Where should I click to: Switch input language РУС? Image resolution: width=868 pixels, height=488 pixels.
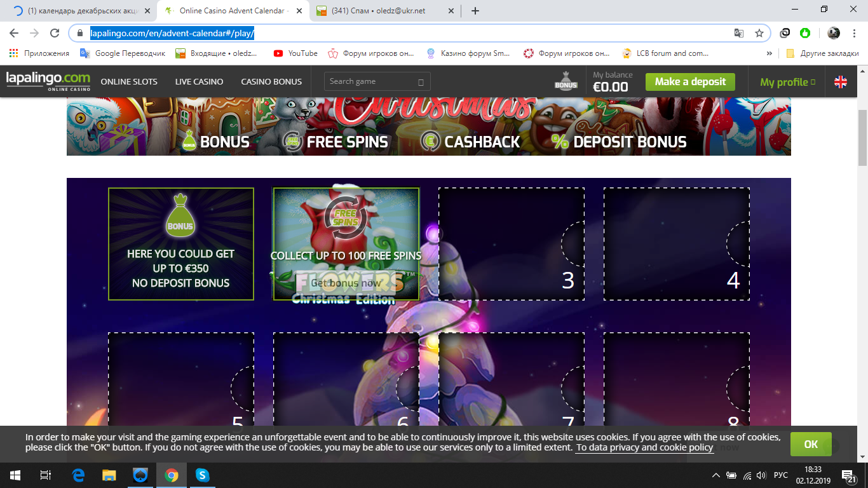point(781,475)
